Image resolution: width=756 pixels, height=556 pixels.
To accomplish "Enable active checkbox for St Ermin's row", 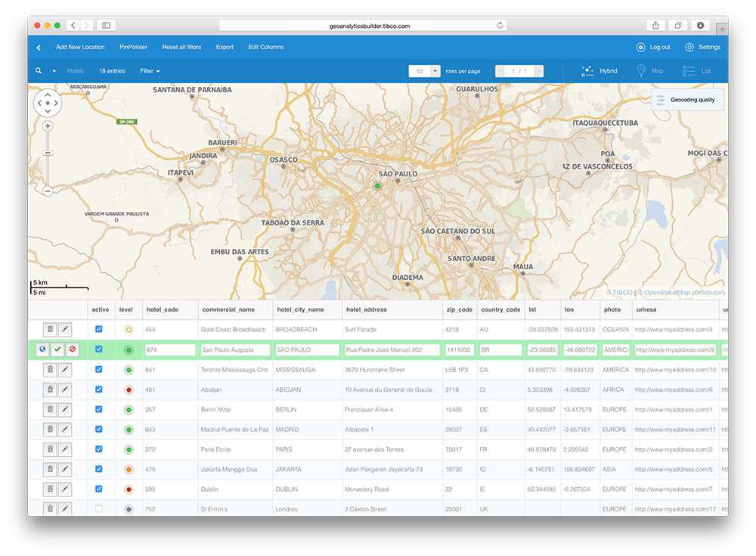I will [98, 509].
